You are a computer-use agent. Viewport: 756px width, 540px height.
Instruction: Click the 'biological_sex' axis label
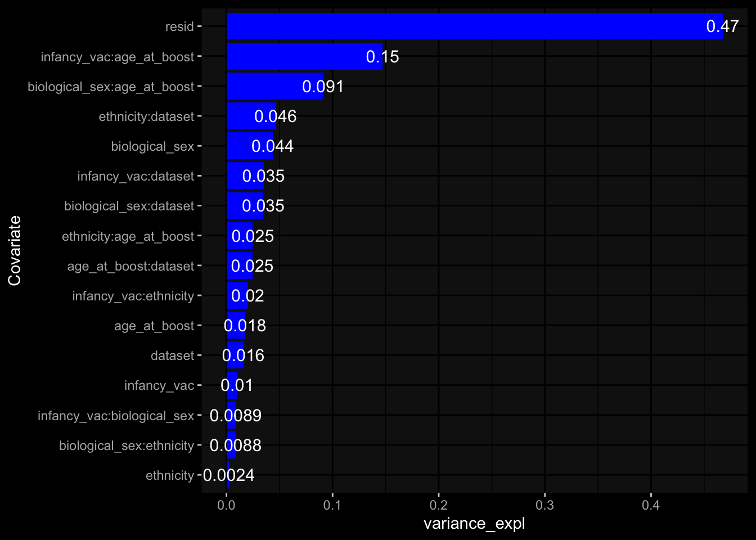coord(152,147)
